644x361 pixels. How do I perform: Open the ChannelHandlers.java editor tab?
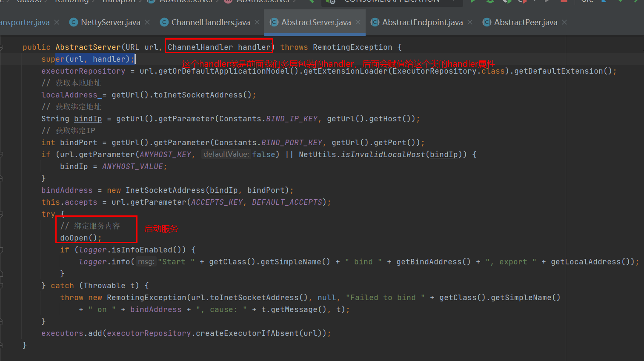[211, 22]
